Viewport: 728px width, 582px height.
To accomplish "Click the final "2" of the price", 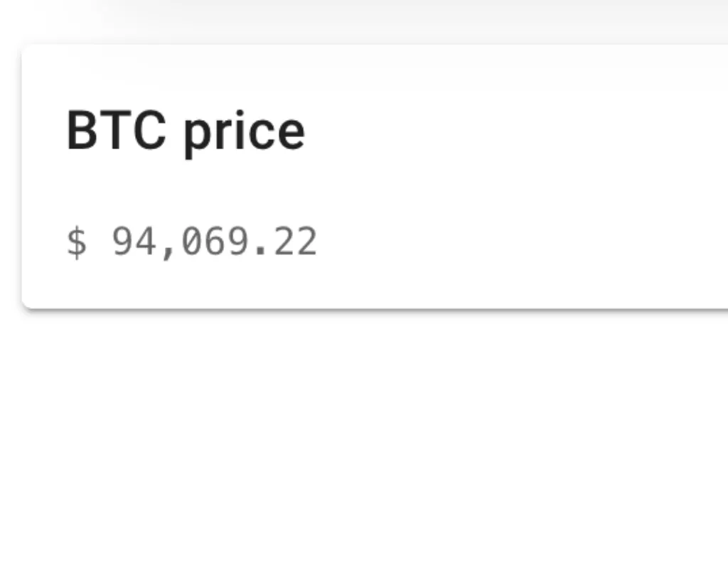I will (306, 242).
